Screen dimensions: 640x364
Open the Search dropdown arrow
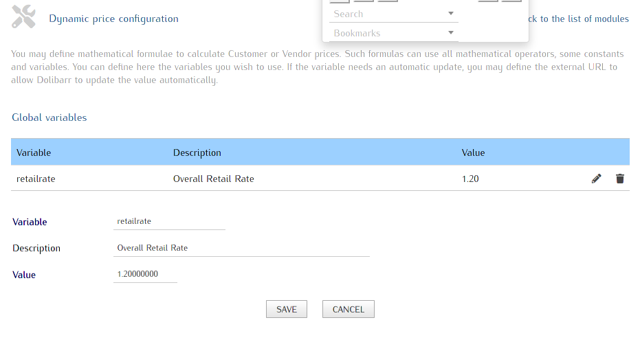point(451,14)
